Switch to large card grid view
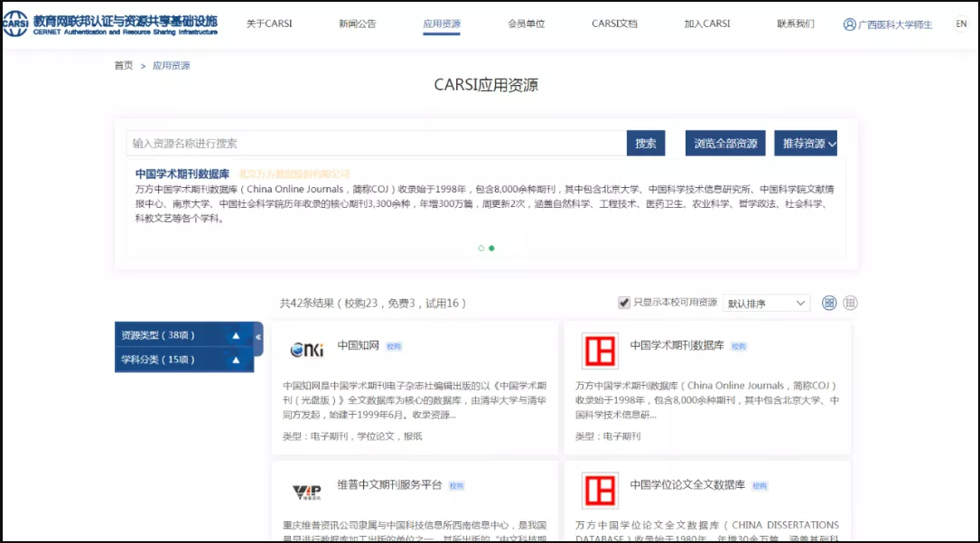The width and height of the screenshot is (980, 543). click(x=829, y=303)
